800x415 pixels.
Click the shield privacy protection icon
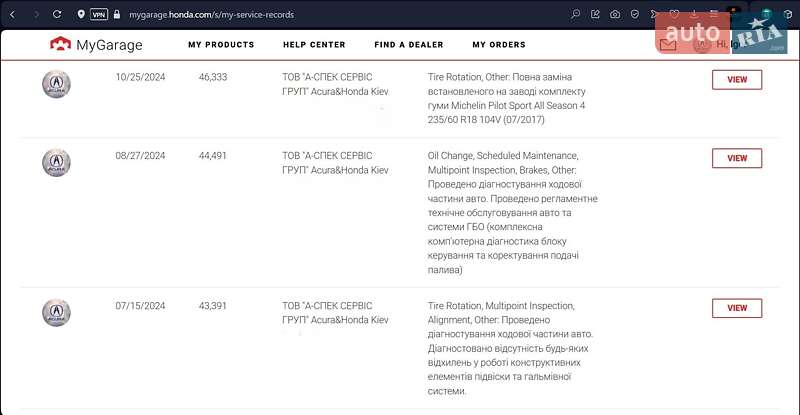click(634, 15)
